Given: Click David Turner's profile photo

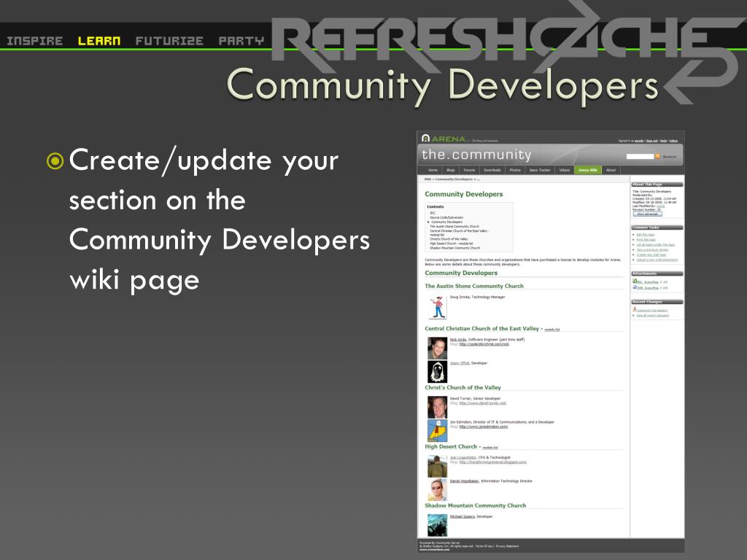Looking at the screenshot, I should point(438,407).
